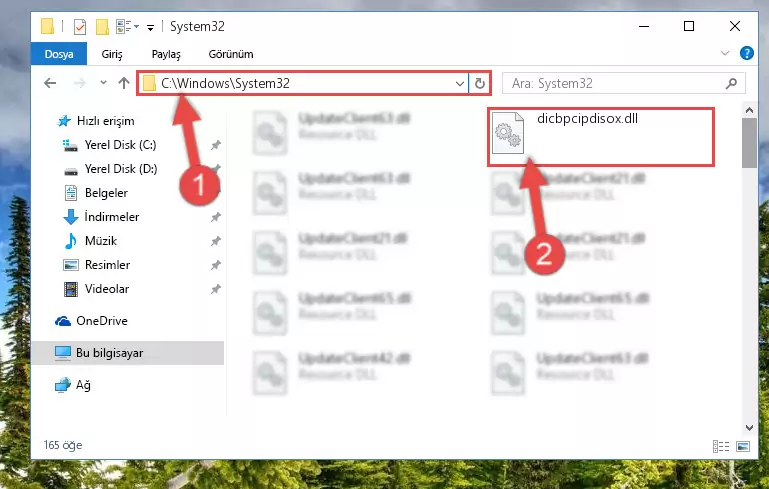Switch to the Görünüm ribbon tab
Viewport: 769px width, 489px height.
tap(231, 54)
